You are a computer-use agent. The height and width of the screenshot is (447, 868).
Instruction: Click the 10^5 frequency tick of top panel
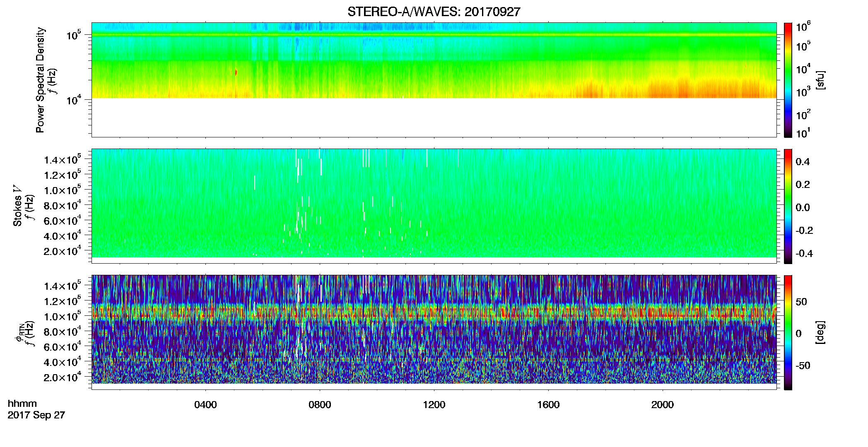tap(74, 35)
